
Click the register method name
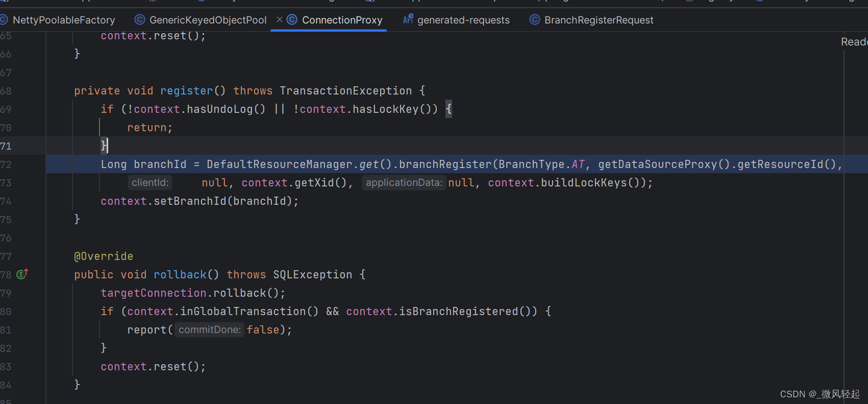pos(187,91)
